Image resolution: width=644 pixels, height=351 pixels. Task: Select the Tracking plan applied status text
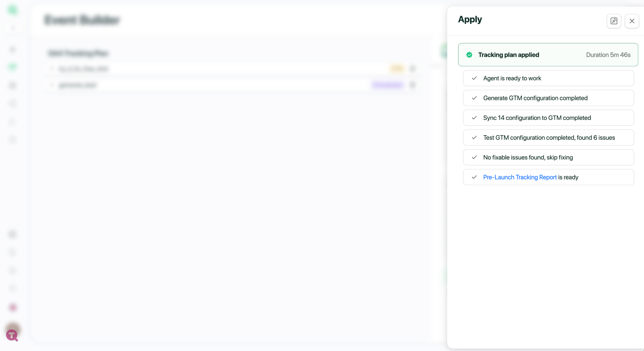[x=509, y=55]
